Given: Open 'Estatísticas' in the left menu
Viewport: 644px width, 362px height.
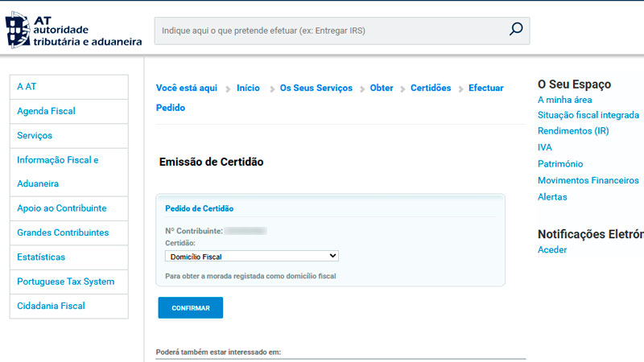Looking at the screenshot, I should tap(69, 257).
